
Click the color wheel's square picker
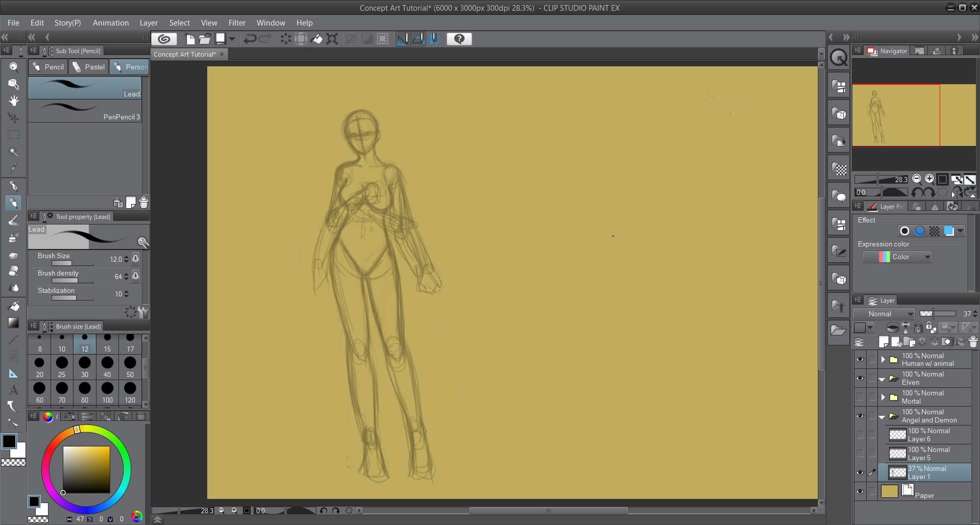coord(86,469)
